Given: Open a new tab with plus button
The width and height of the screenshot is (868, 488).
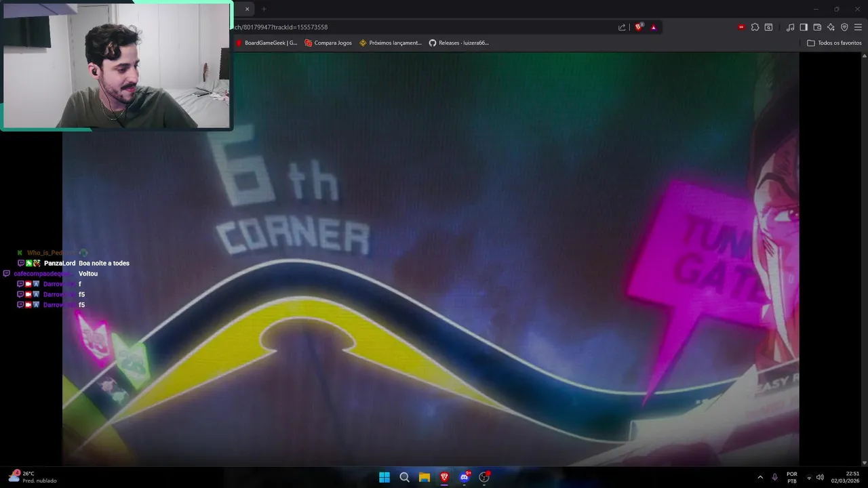Looking at the screenshot, I should [264, 9].
